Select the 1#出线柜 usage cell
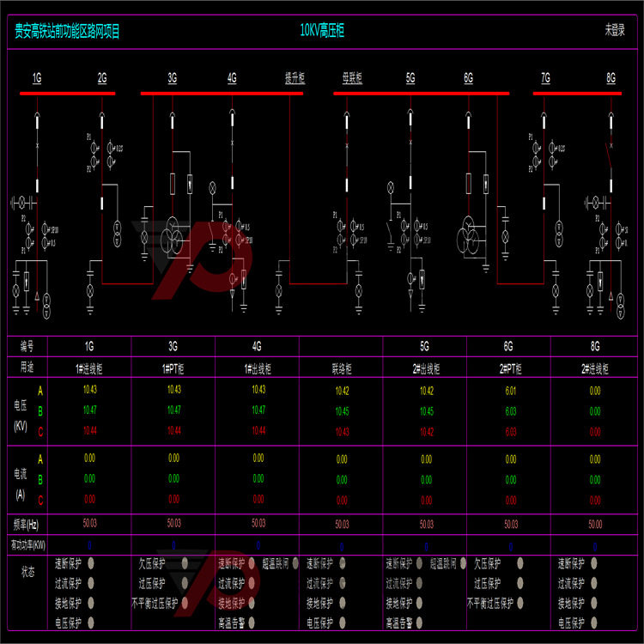 (258, 368)
